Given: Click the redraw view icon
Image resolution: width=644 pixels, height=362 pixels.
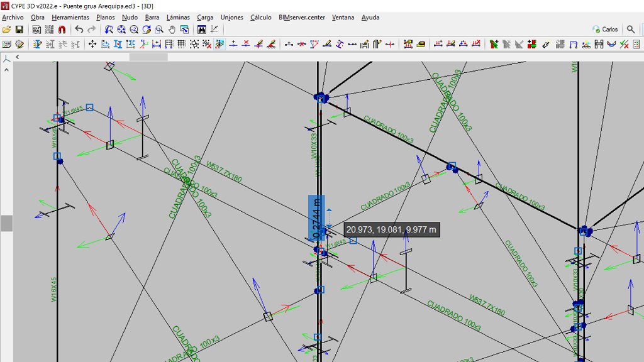Looking at the screenshot, I should pyautogui.click(x=147, y=30).
